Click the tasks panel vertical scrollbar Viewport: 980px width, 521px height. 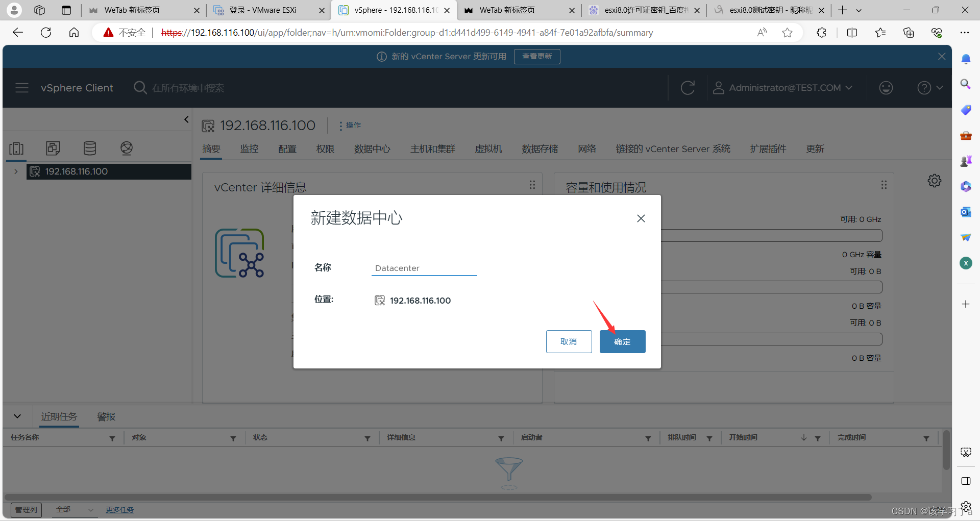[946, 450]
